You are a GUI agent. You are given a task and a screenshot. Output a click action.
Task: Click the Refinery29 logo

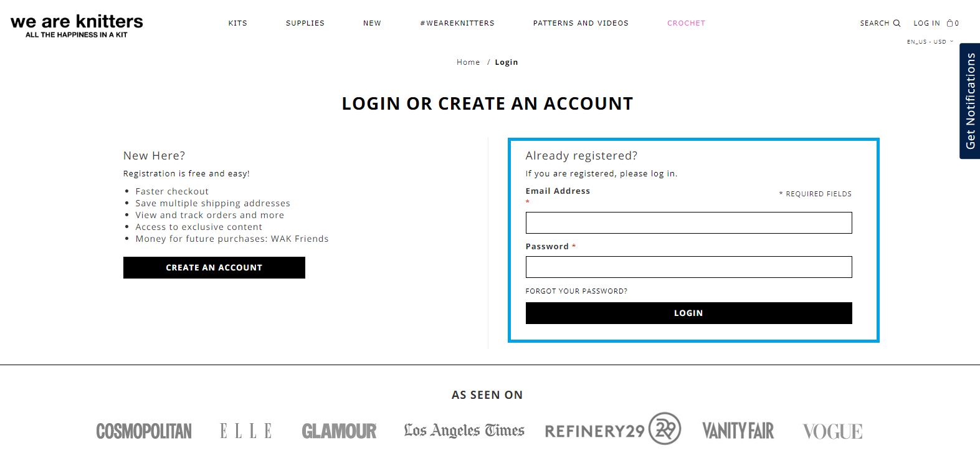coord(613,429)
